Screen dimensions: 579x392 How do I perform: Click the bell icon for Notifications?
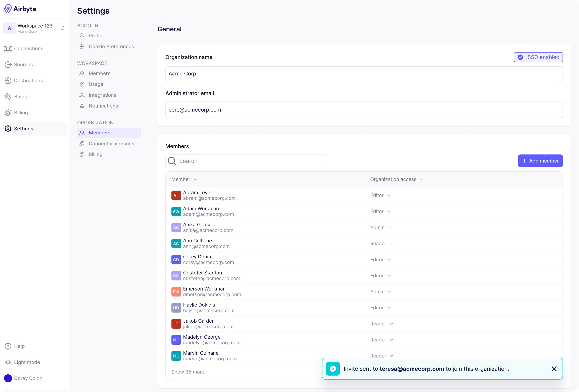coord(82,106)
